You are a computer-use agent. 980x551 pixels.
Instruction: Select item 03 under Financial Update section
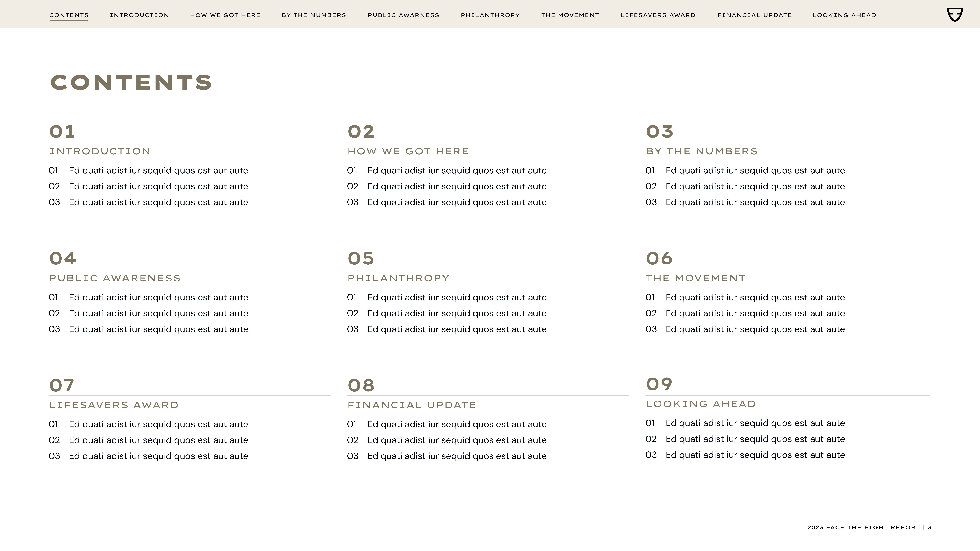(x=447, y=456)
